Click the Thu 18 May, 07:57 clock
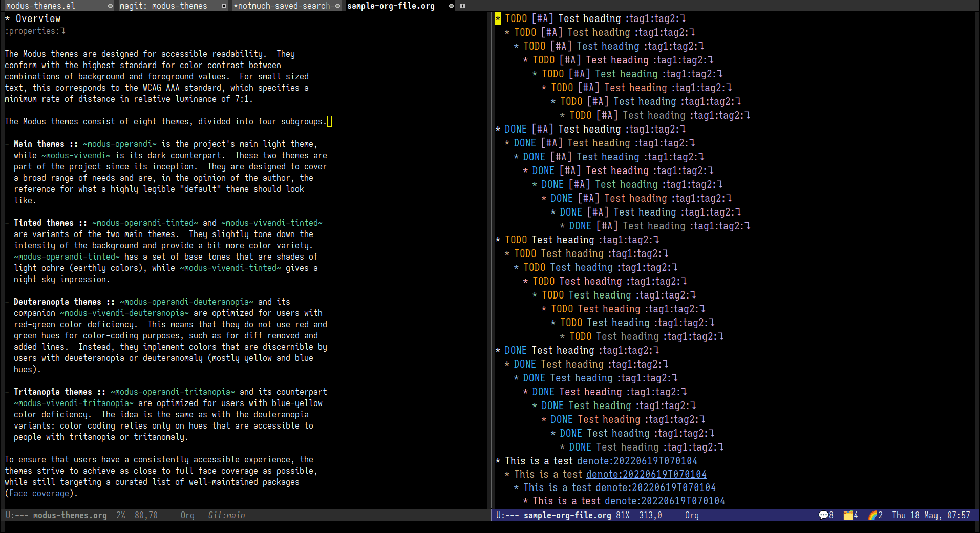Screen dimensions: 980x533 931,515
